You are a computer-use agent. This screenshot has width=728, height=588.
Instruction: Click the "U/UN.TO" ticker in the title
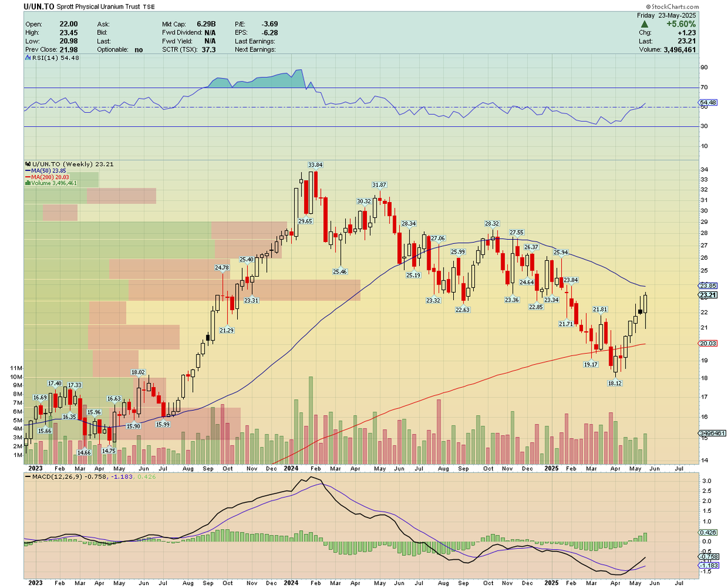(x=39, y=5)
